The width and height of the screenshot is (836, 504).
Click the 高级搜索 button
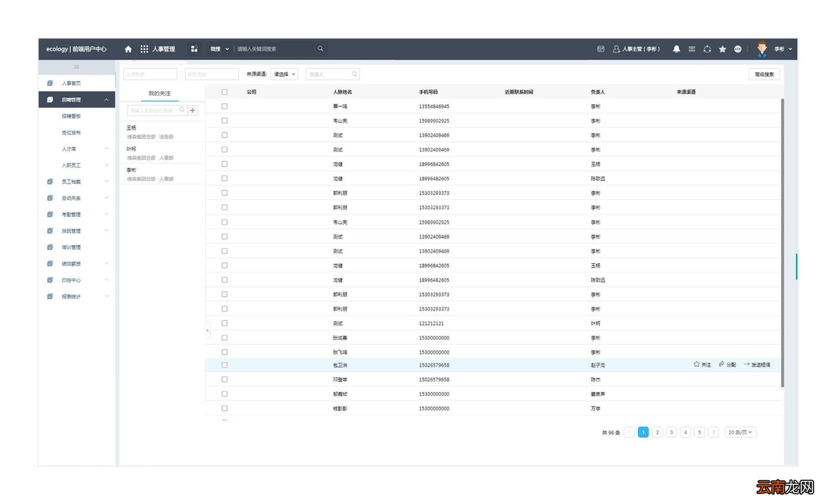(x=764, y=74)
